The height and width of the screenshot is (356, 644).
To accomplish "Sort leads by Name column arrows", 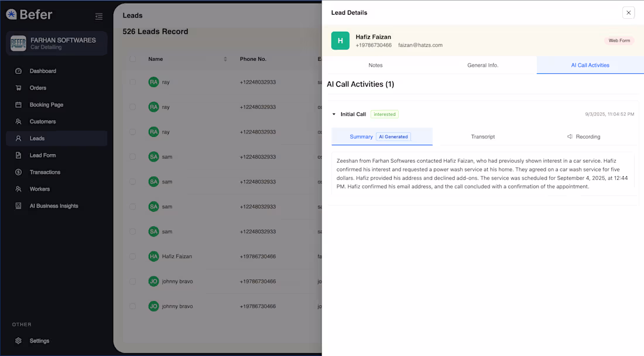I will coord(225,59).
